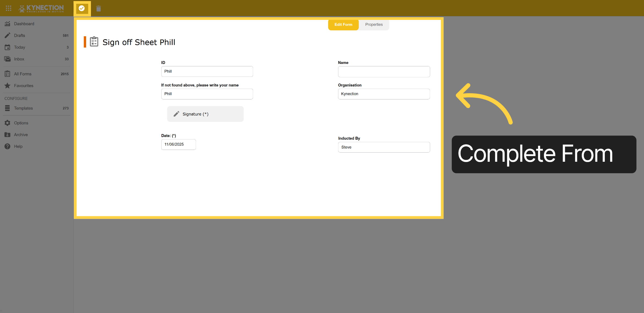Image resolution: width=644 pixels, height=313 pixels.
Task: Click the Archive box icon
Action: click(x=8, y=135)
